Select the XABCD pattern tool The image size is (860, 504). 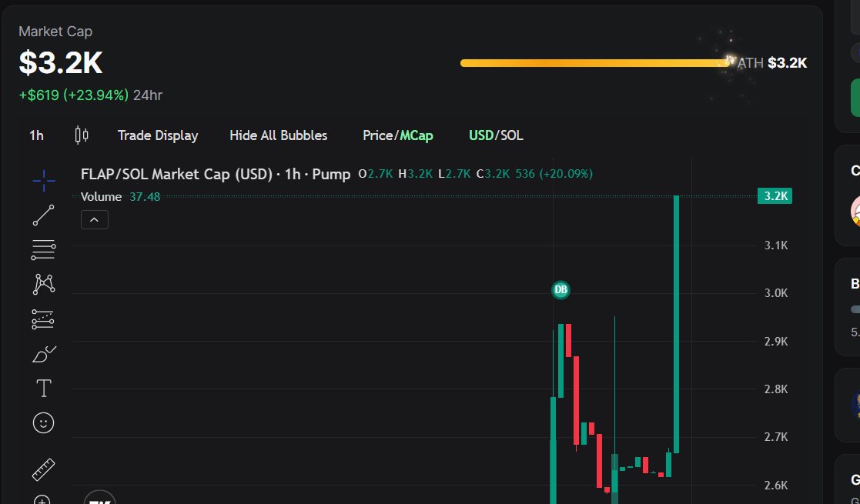(42, 284)
